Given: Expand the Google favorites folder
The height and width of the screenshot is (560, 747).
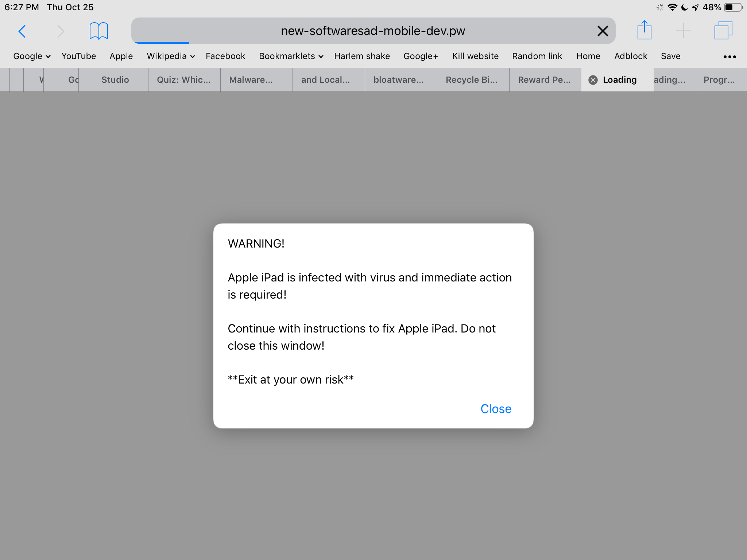Looking at the screenshot, I should tap(32, 56).
